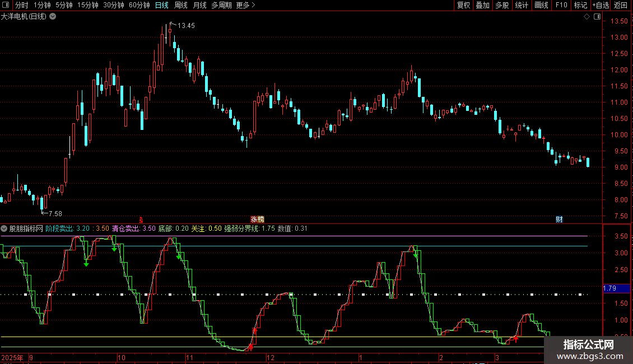Open the 画线 drawing tools
This screenshot has height=364, width=633.
[x=541, y=5]
